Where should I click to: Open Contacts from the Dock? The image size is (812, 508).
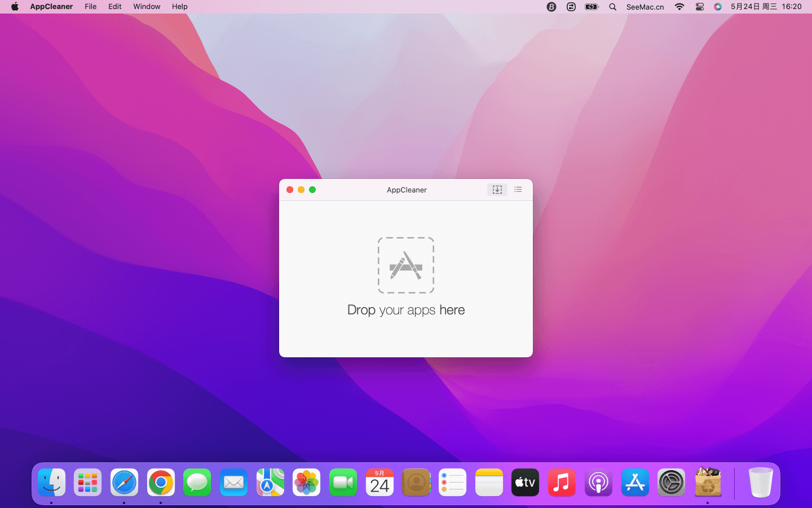[x=416, y=483]
